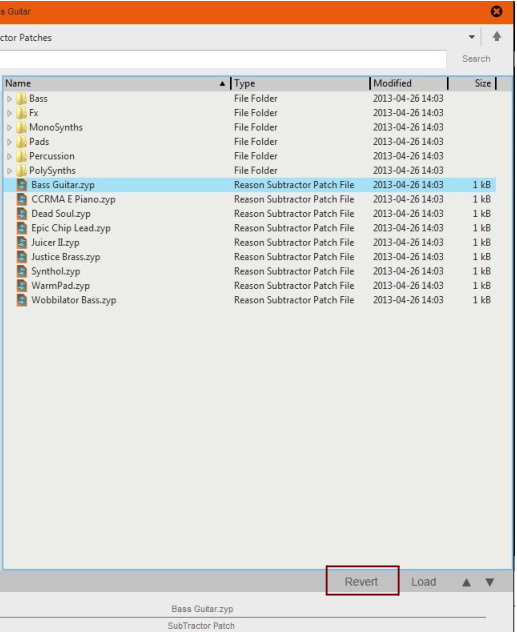Click the Percussion folder icon
The height and width of the screenshot is (632, 517).
pyautogui.click(x=21, y=156)
